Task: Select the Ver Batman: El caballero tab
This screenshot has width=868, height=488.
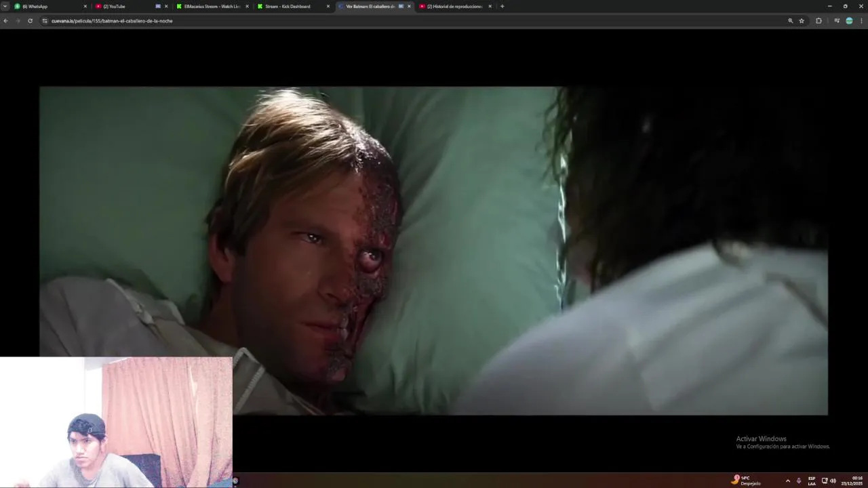Action: pos(374,6)
